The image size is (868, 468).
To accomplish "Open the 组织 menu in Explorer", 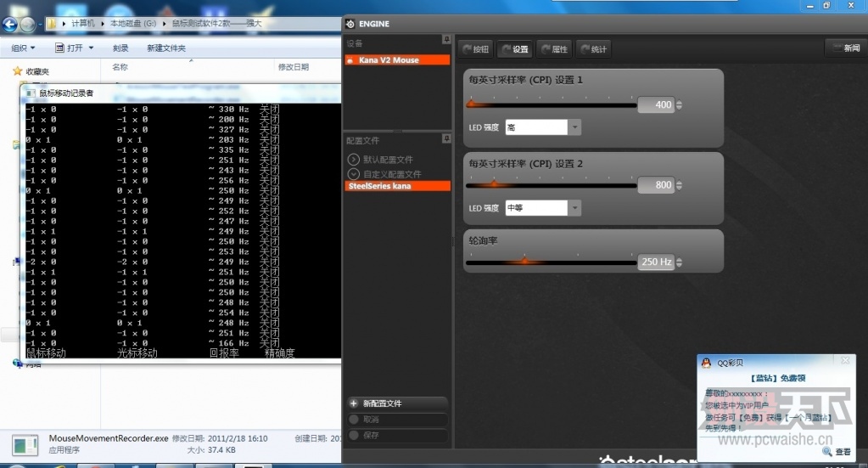I will coord(23,48).
